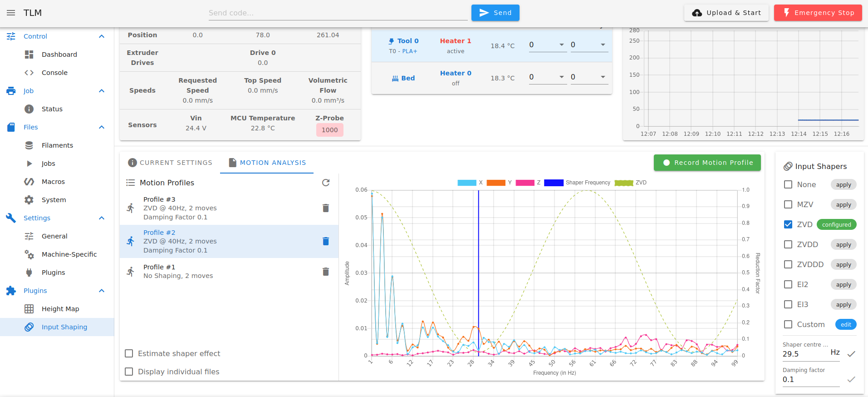Collapse the Control sidebar section

point(102,36)
